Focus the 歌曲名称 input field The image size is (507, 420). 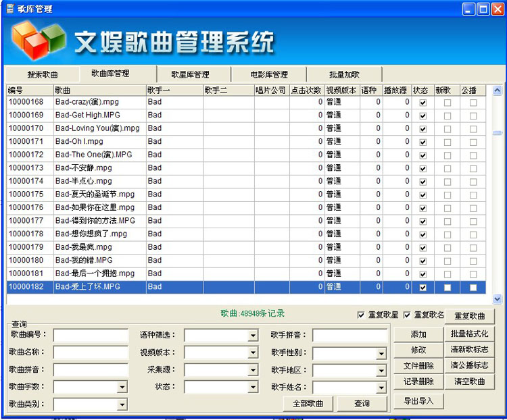click(91, 352)
